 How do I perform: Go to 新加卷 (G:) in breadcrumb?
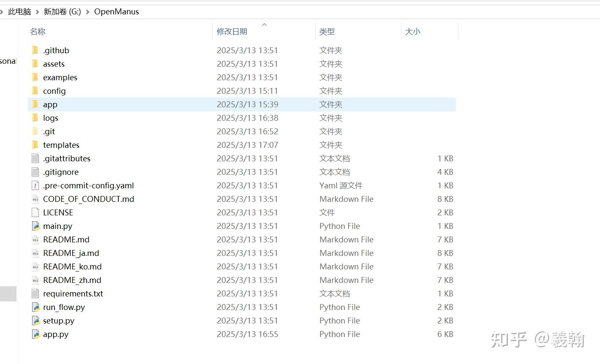tap(62, 12)
